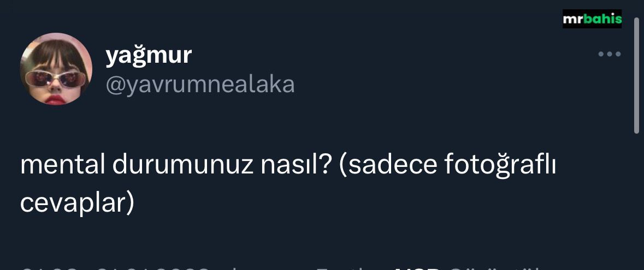This screenshot has width=644, height=270.
Task: Open the @yavrumnealaka handle link
Action: pos(200,85)
